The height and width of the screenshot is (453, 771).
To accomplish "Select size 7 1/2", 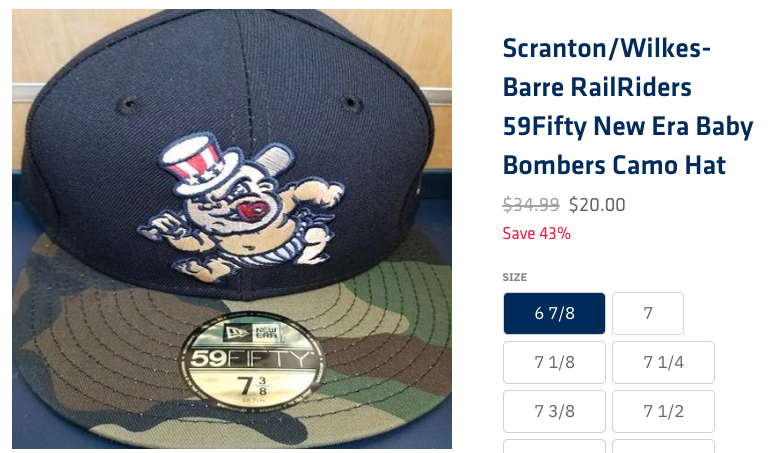I will [x=663, y=411].
